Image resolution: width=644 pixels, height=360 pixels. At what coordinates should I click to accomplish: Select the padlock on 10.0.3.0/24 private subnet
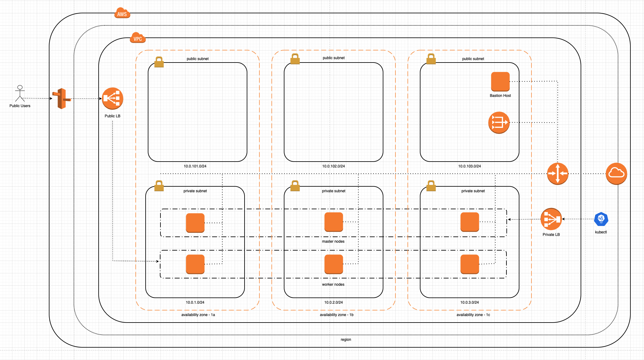431,186
